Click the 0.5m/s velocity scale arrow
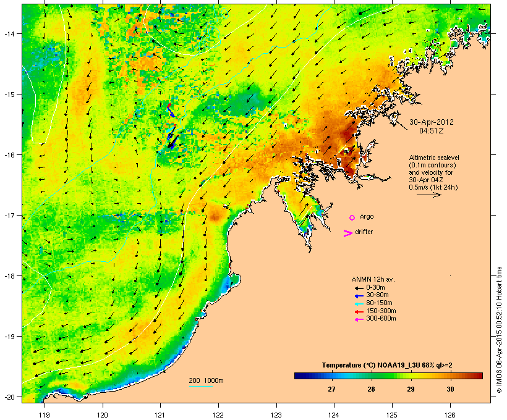The width and height of the screenshot is (507, 420). pos(428,195)
